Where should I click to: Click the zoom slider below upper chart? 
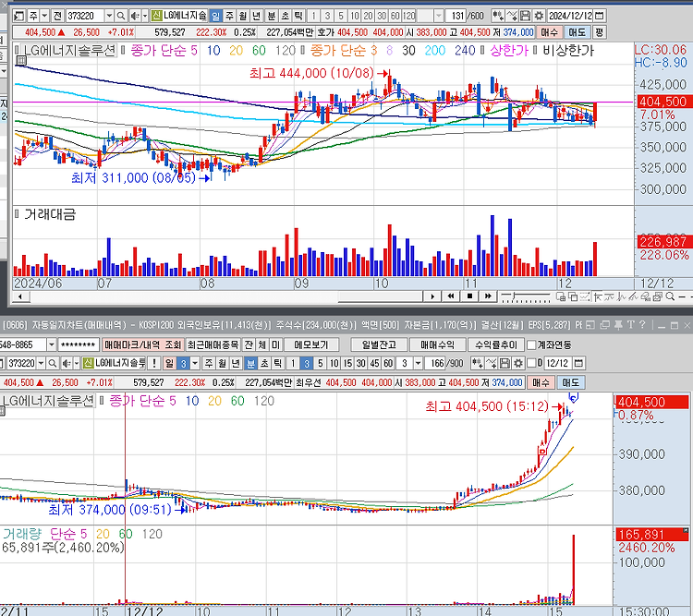click(526, 297)
